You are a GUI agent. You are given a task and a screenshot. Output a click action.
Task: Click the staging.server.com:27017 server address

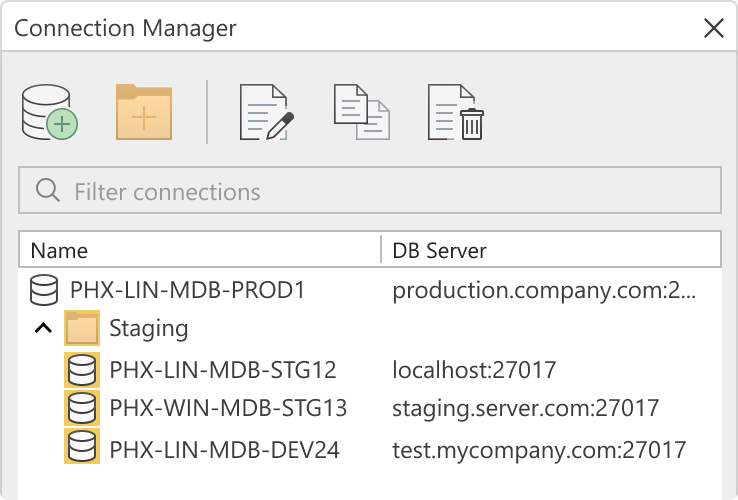click(x=525, y=408)
